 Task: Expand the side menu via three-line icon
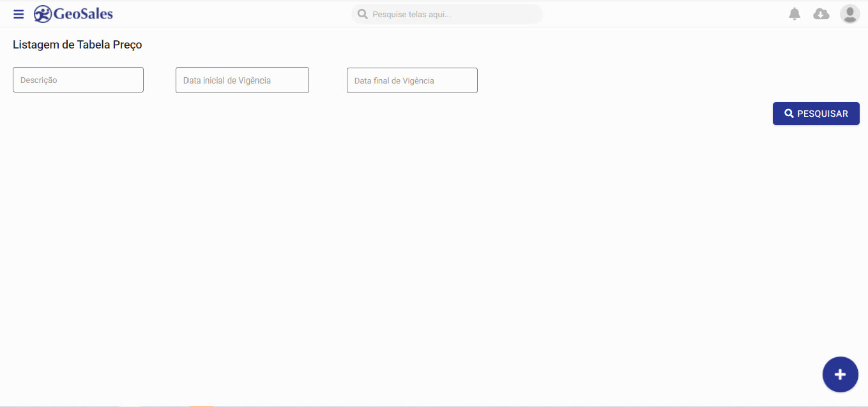19,14
